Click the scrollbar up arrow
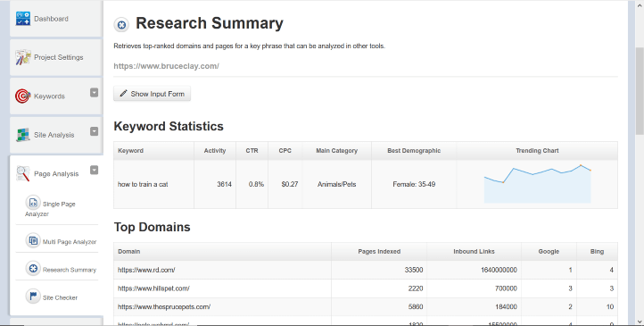The image size is (644, 326). click(640, 5)
